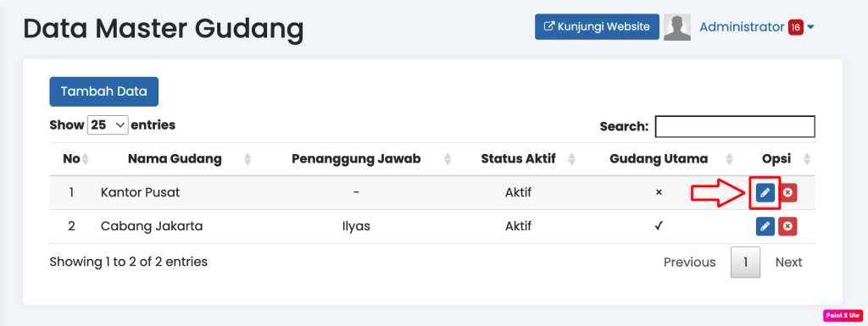
Task: Select page 1 in pagination
Action: point(746,262)
